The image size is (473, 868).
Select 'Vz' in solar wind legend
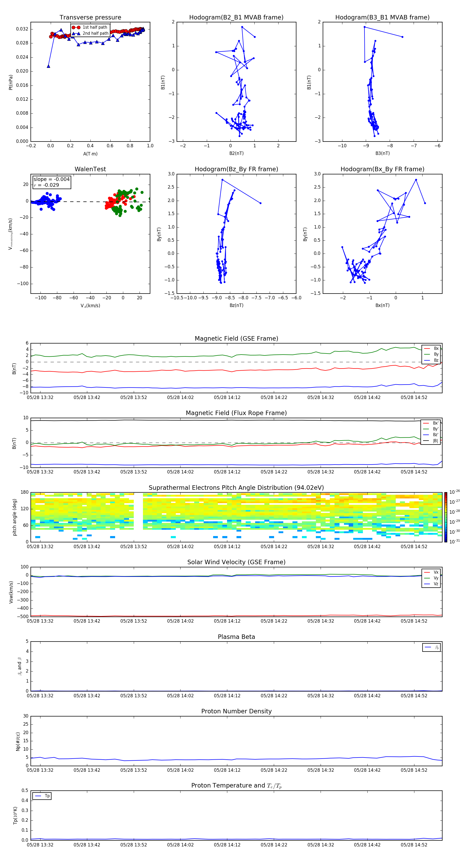tap(431, 584)
